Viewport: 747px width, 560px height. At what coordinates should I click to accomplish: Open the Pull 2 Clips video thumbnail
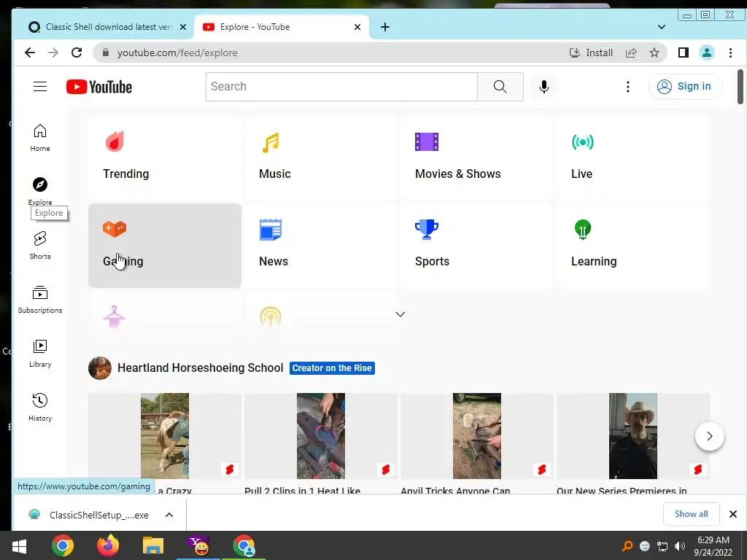[321, 436]
